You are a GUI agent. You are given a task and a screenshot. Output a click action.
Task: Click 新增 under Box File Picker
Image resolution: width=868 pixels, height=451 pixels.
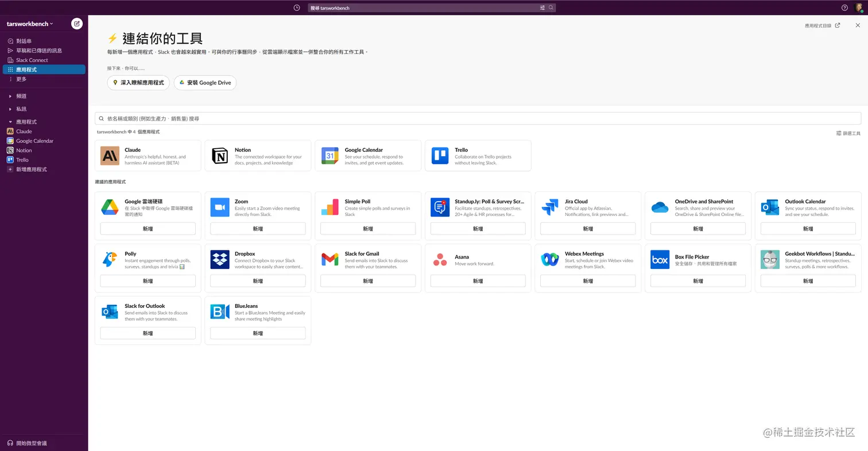coord(698,281)
